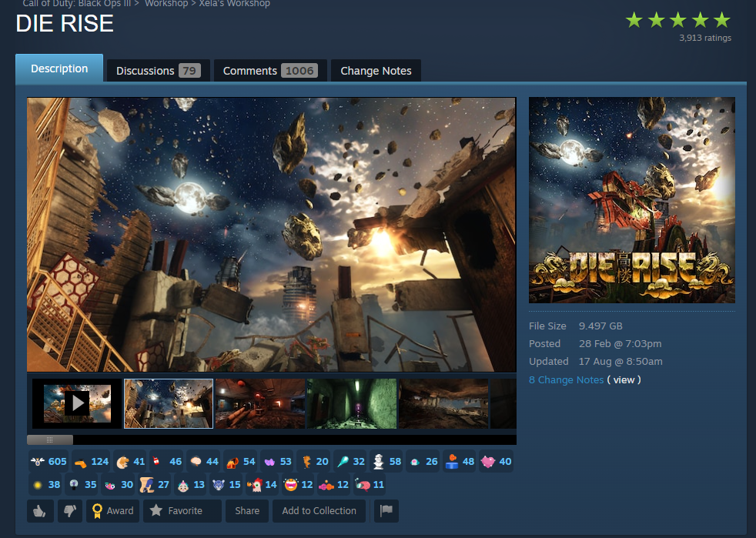The width and height of the screenshot is (756, 538).
Task: Click the scroll award showing 27
Action: click(x=154, y=485)
